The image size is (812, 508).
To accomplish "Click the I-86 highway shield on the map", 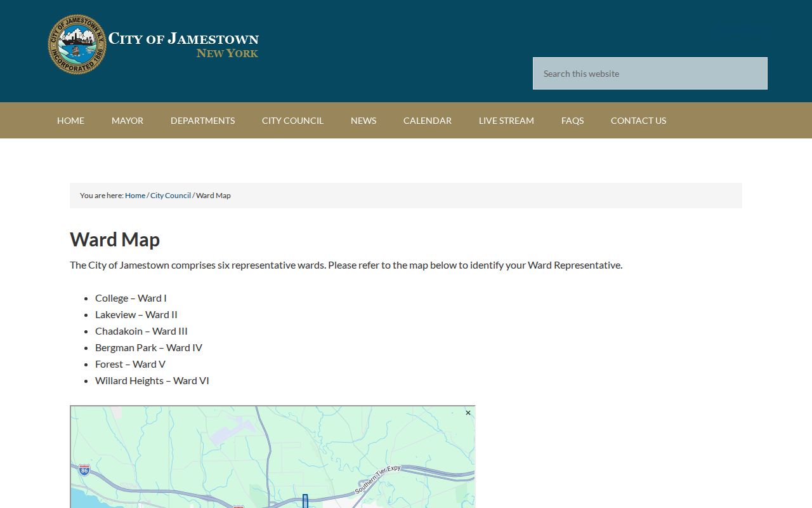I will click(x=84, y=471).
